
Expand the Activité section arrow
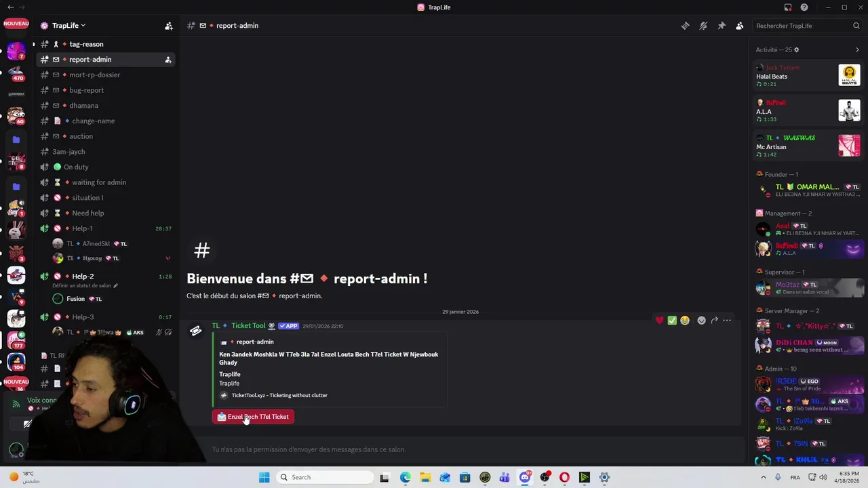pos(857,49)
